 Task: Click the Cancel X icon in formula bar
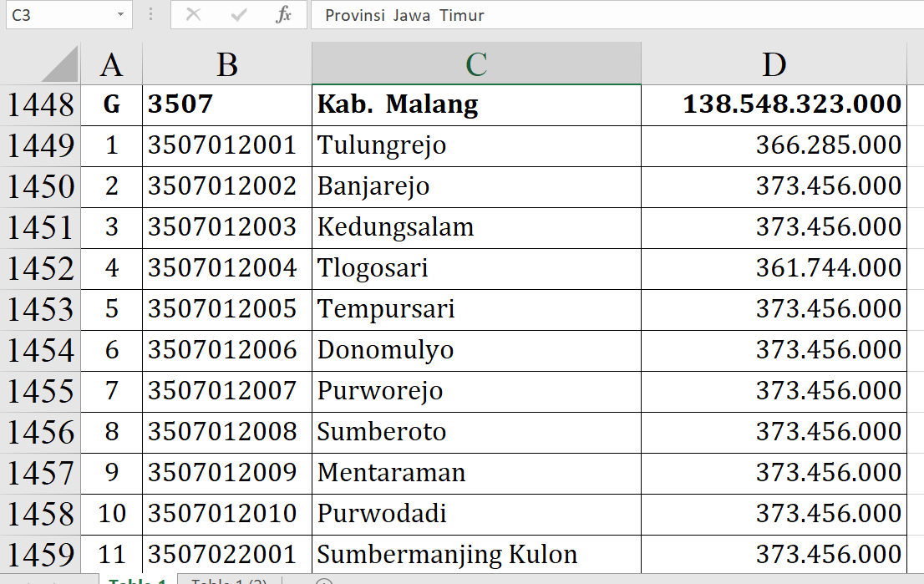point(193,15)
